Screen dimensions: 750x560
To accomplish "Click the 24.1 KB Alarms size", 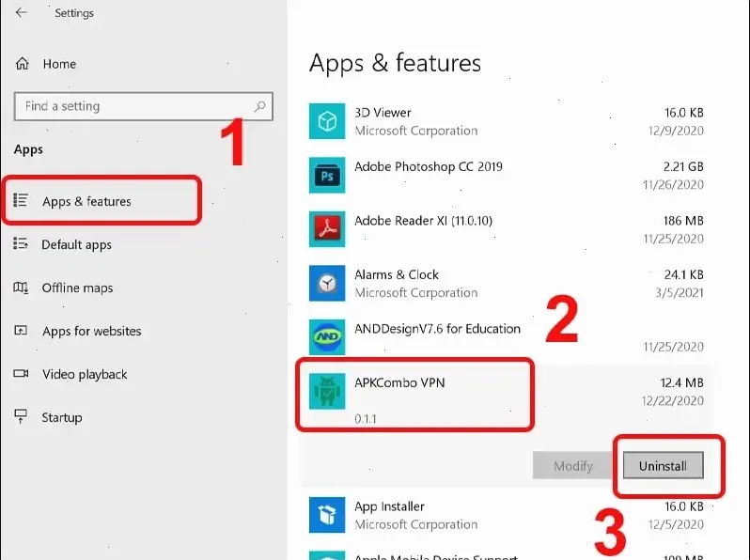I will click(683, 274).
